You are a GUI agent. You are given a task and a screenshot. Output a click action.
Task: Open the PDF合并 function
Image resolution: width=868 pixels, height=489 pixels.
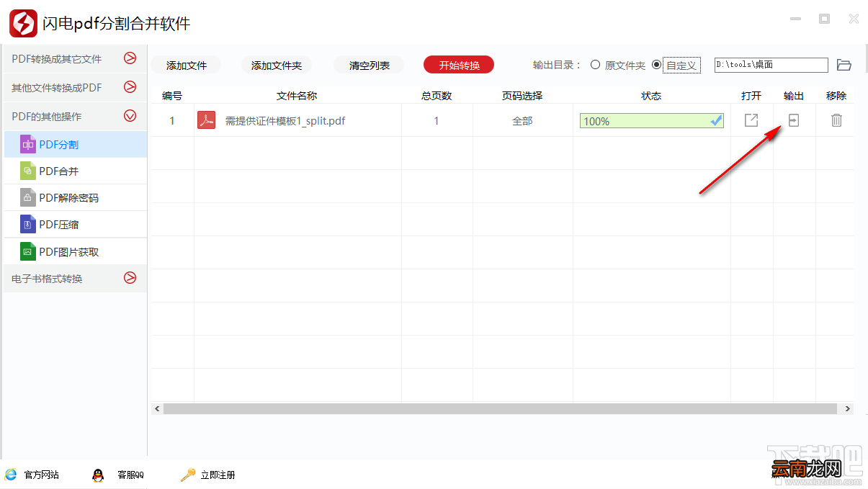coord(75,171)
